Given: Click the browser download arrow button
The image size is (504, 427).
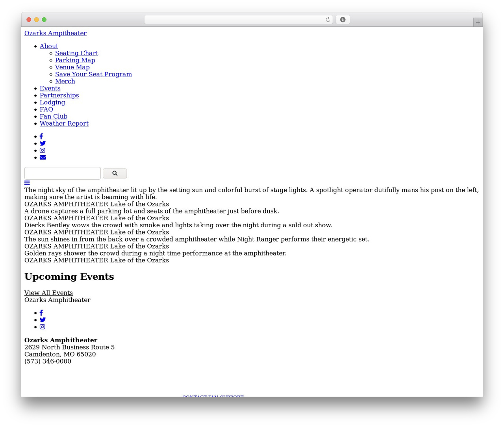Looking at the screenshot, I should tap(343, 20).
